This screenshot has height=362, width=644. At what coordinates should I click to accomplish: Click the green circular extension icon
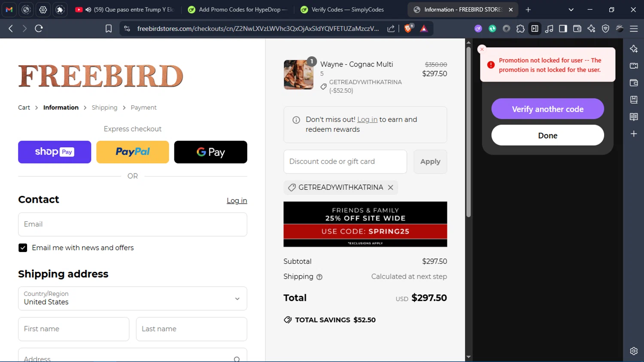[x=492, y=28]
